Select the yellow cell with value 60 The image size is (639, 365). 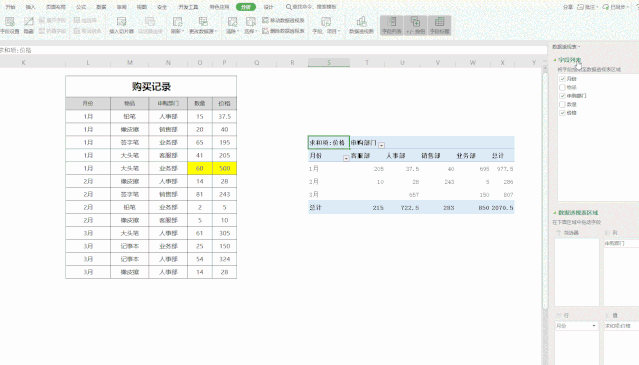tap(200, 168)
